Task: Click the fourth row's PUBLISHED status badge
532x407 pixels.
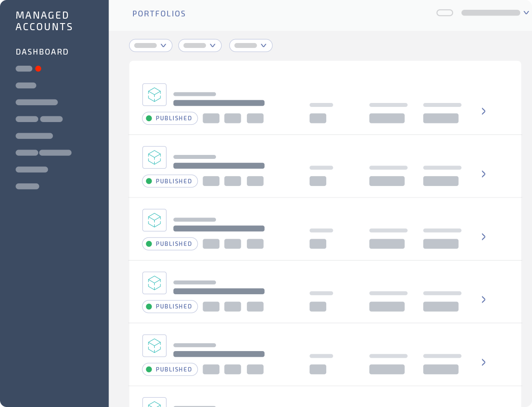Action: pos(170,307)
